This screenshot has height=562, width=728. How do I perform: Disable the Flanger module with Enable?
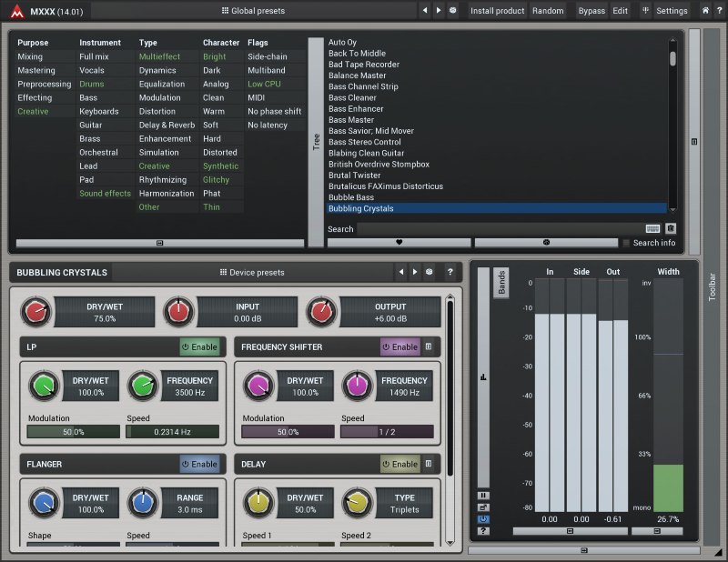(200, 464)
